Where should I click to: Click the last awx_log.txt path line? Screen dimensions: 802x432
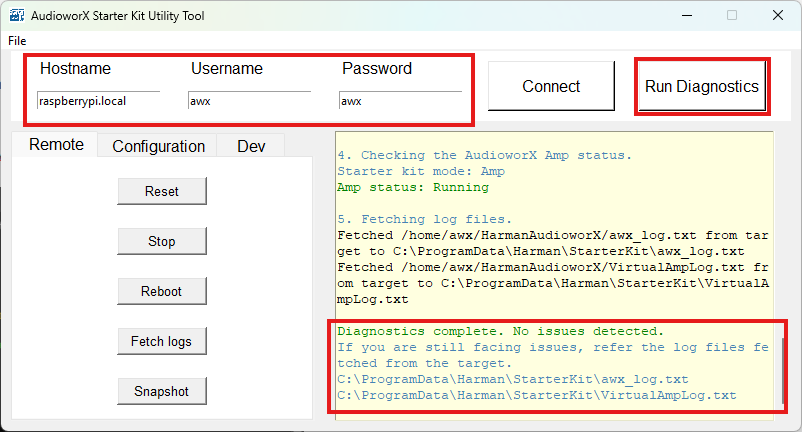pos(513,379)
